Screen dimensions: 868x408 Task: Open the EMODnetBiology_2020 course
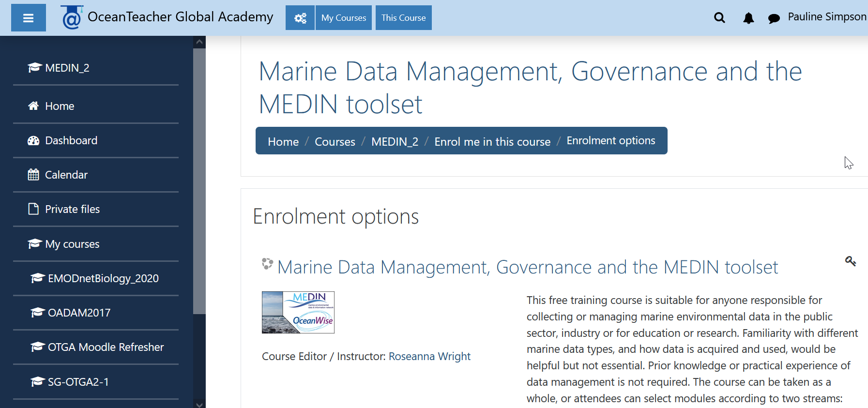click(103, 278)
